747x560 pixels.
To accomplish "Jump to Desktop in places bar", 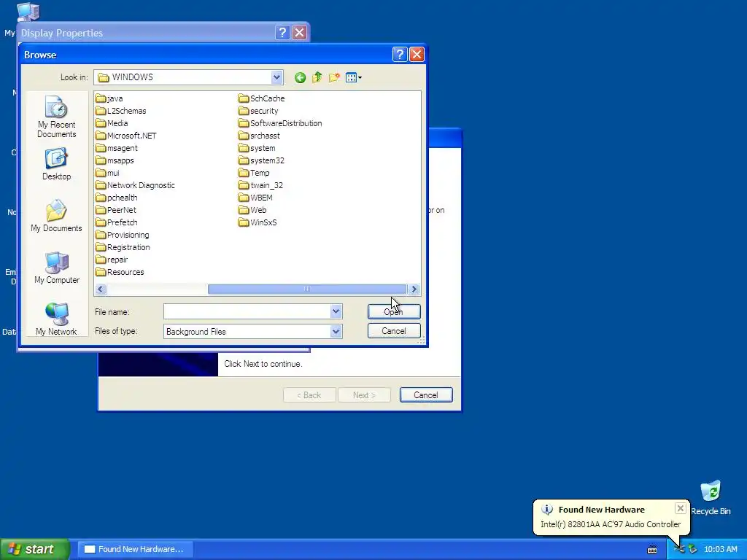I will tap(56, 164).
